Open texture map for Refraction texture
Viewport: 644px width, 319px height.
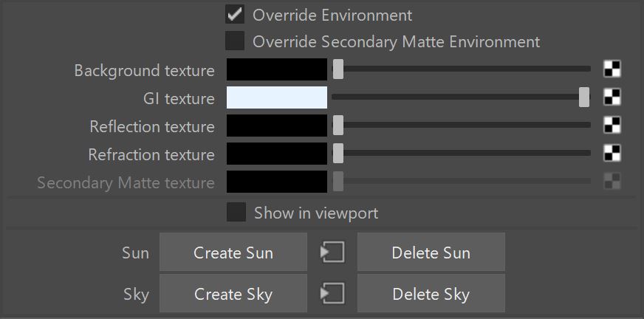(612, 153)
